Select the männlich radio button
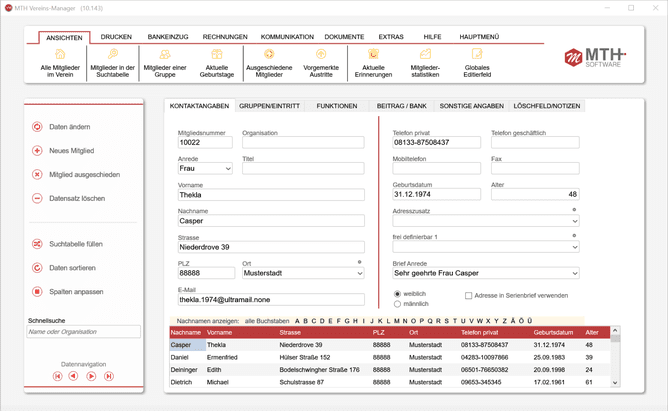The width and height of the screenshot is (668, 411). [x=397, y=304]
